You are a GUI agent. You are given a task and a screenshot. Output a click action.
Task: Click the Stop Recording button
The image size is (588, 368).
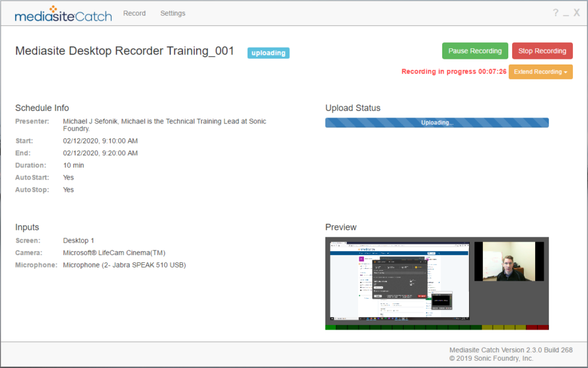(x=542, y=51)
